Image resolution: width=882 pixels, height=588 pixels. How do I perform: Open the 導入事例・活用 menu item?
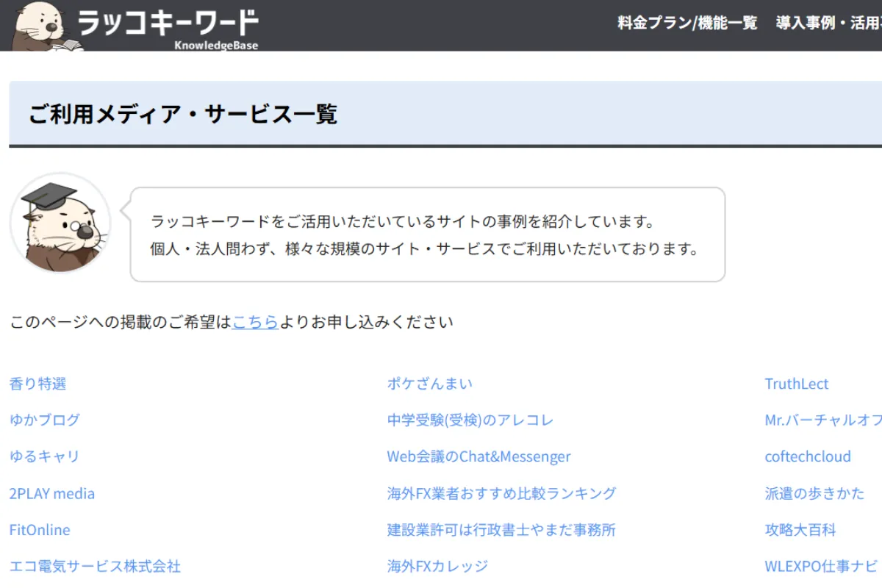click(829, 24)
